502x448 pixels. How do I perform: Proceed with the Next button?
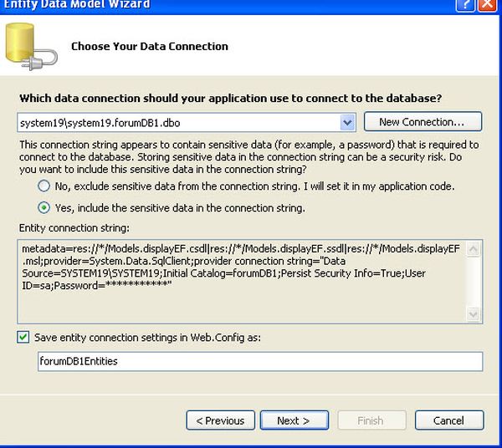tap(293, 420)
